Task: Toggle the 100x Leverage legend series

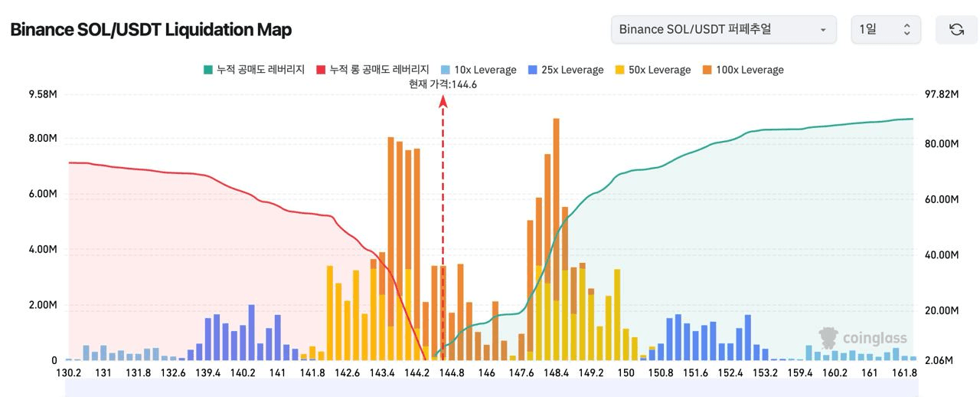Action: coord(743,70)
